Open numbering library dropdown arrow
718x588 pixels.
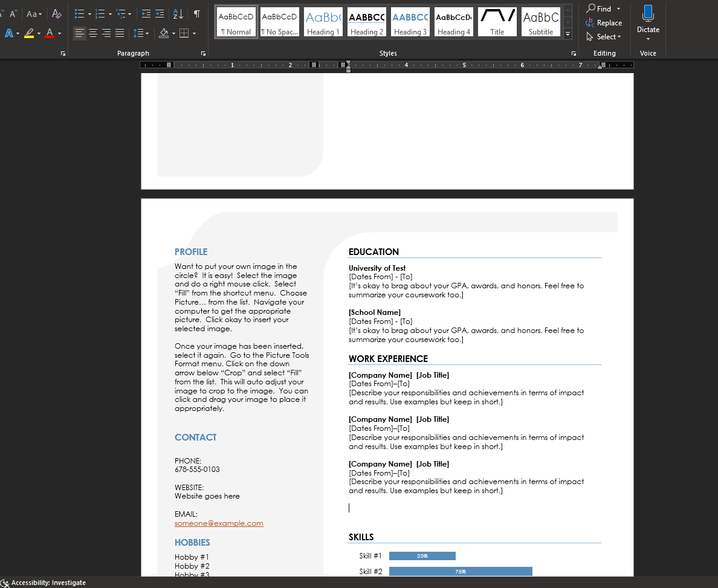[110, 14]
